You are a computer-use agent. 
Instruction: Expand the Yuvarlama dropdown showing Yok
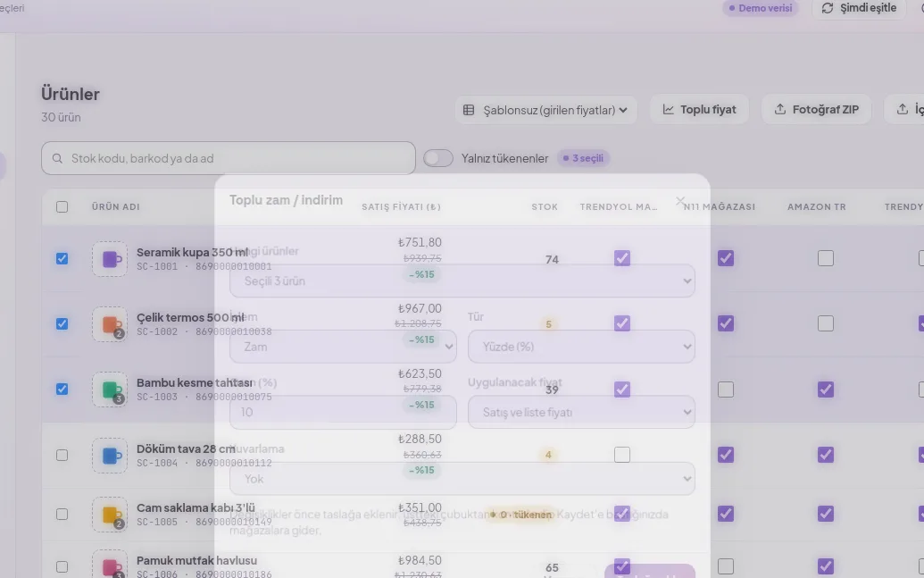[462, 478]
